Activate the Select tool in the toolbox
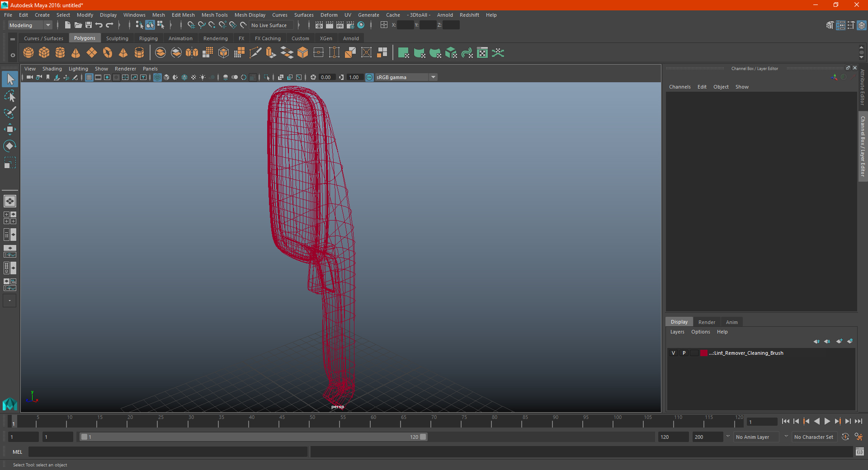 point(10,80)
